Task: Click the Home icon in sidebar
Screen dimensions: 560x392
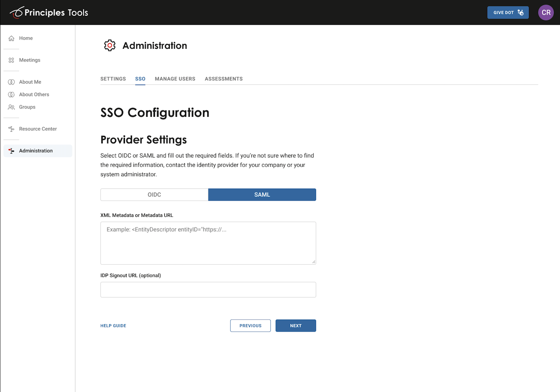Action: pos(11,38)
